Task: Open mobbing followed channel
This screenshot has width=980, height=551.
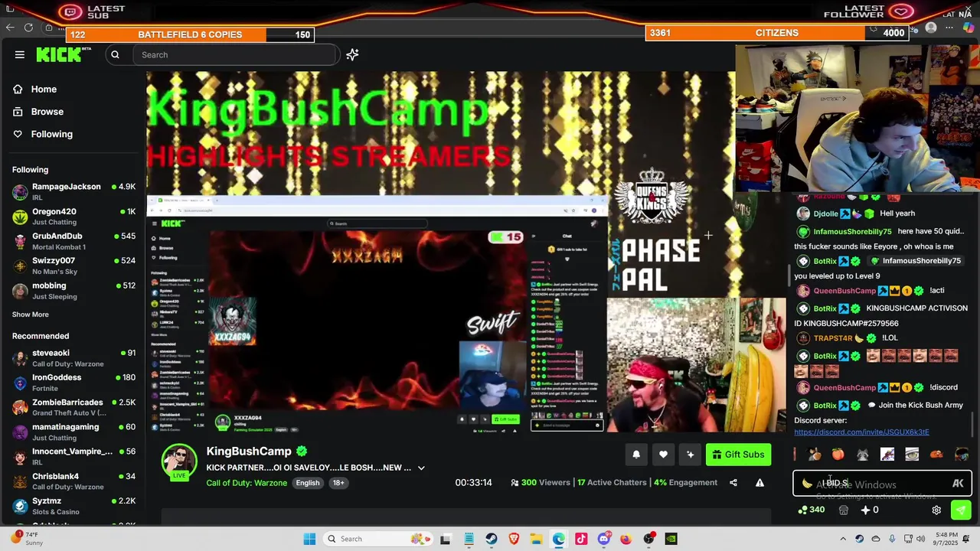Action: (x=73, y=291)
